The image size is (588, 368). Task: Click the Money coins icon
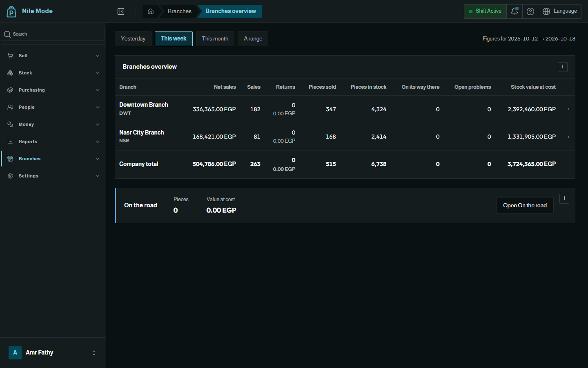click(10, 124)
